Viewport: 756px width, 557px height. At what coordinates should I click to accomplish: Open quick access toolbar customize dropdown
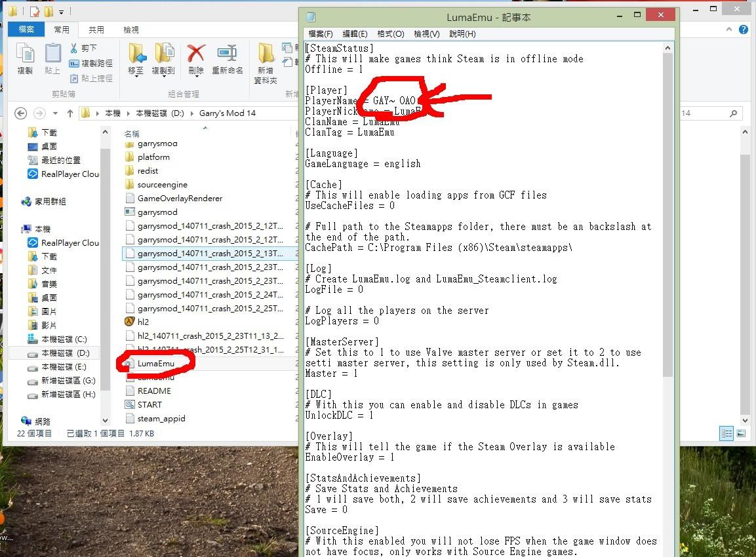coord(61,12)
